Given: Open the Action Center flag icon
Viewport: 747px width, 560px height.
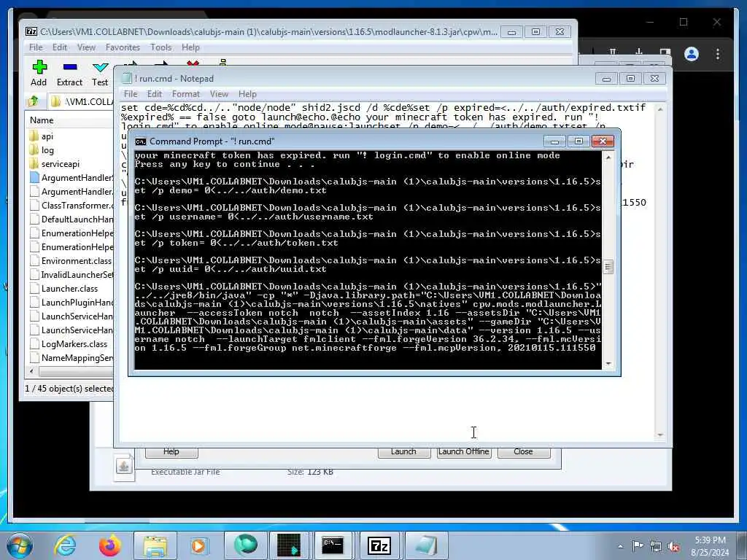Looking at the screenshot, I should tap(638, 545).
